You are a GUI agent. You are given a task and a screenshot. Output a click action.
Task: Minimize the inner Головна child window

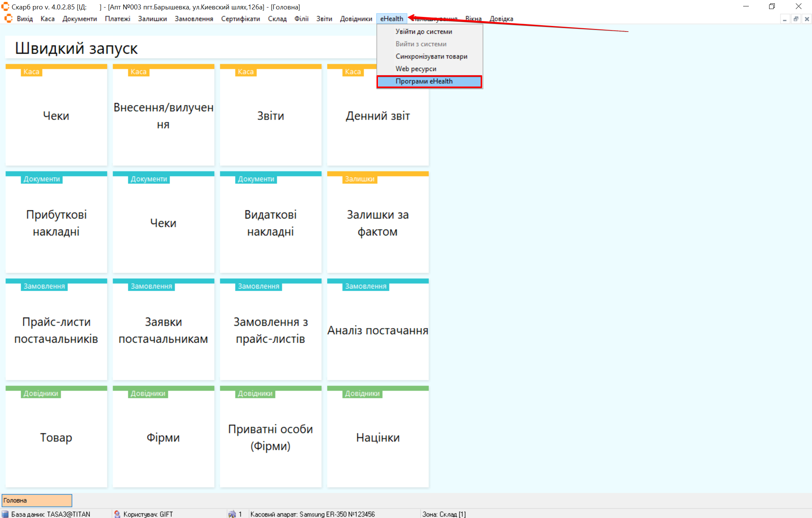(785, 19)
